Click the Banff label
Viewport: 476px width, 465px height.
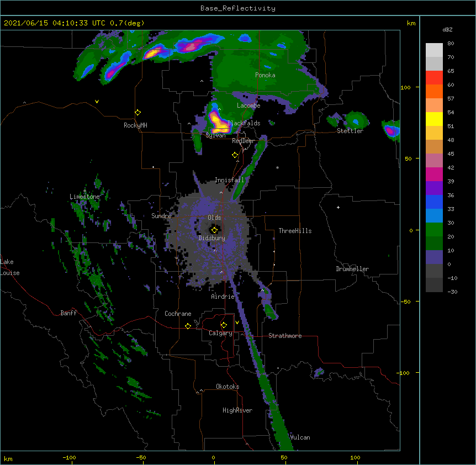click(x=68, y=313)
